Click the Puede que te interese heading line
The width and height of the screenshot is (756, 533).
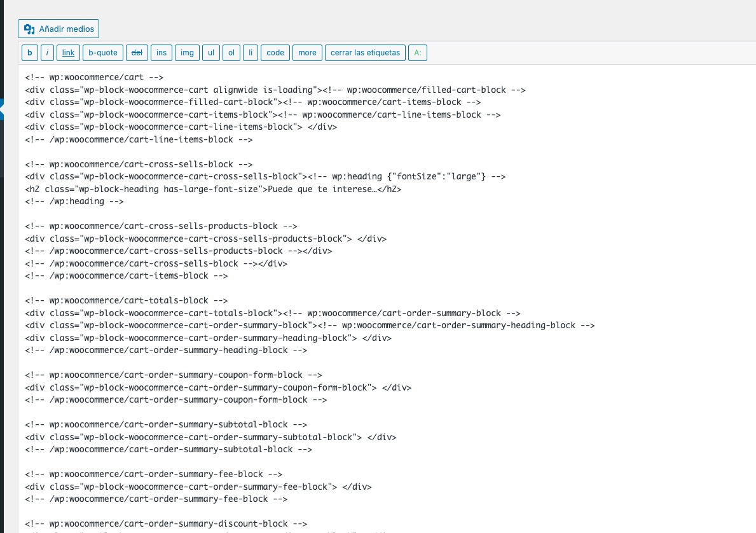213,189
